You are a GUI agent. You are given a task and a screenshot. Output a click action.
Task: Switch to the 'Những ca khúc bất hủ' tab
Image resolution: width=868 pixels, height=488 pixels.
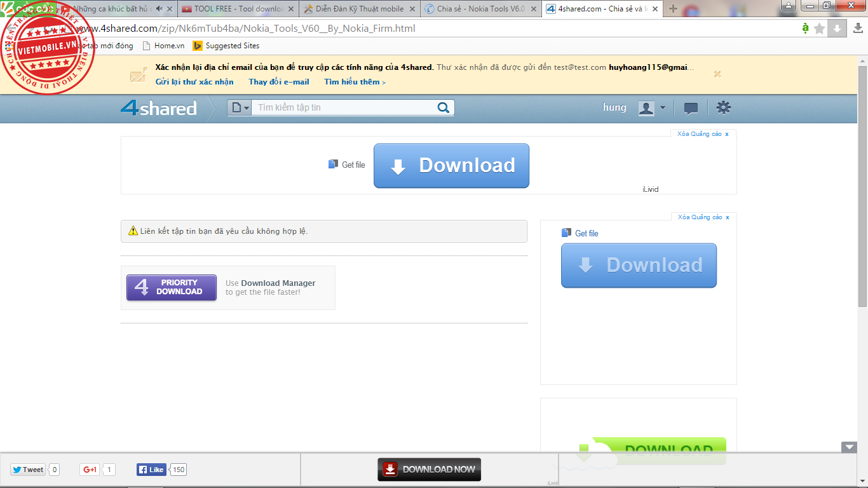point(111,9)
